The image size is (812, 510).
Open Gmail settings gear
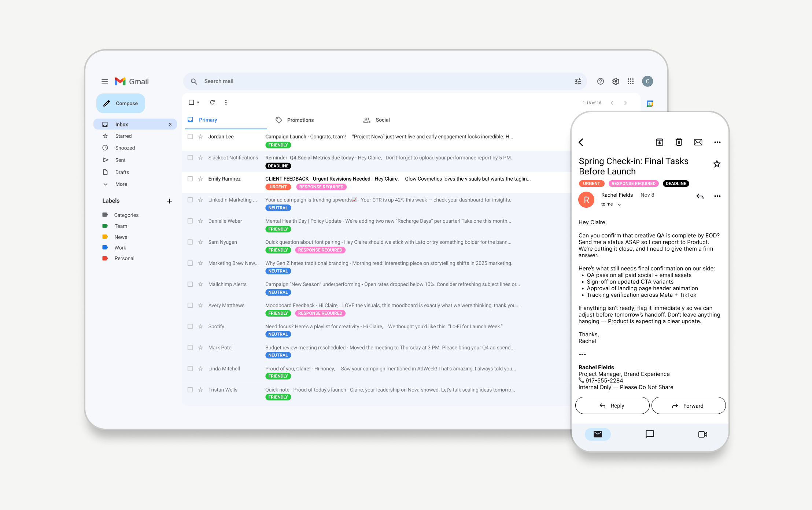(x=616, y=81)
